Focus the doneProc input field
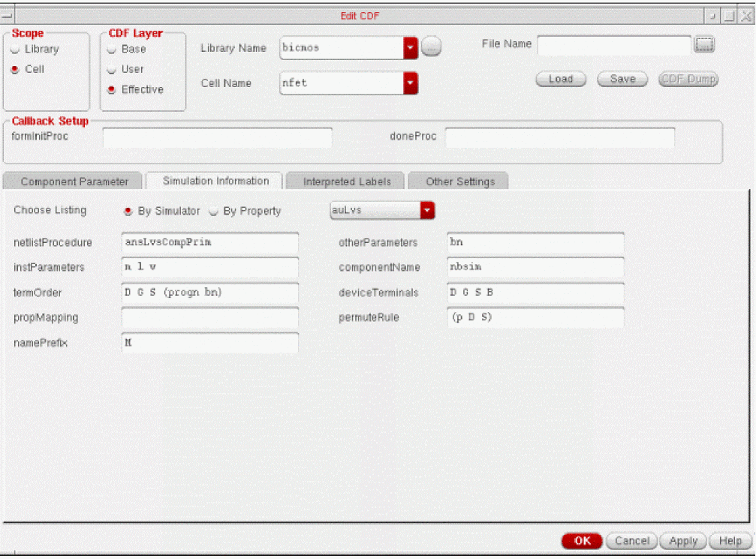Screen dimensions: 756x559 click(x=560, y=138)
